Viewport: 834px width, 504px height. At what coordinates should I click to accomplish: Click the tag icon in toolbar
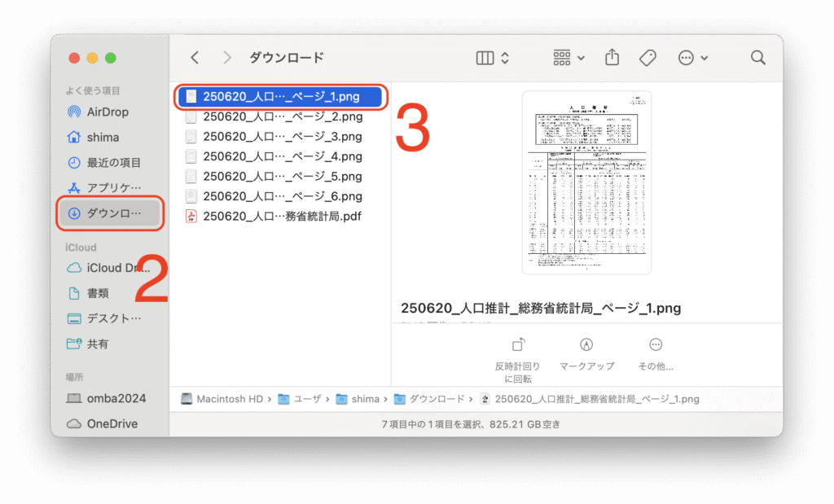[x=647, y=58]
